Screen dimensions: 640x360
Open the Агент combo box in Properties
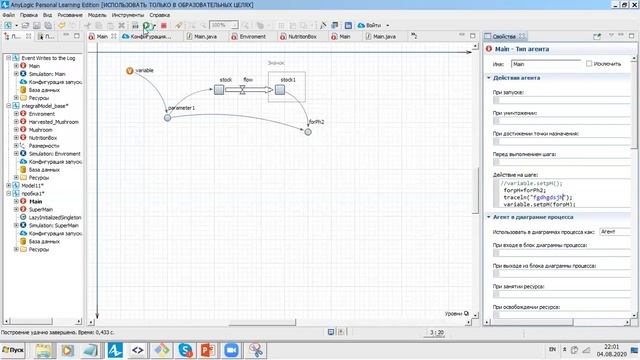(616, 232)
